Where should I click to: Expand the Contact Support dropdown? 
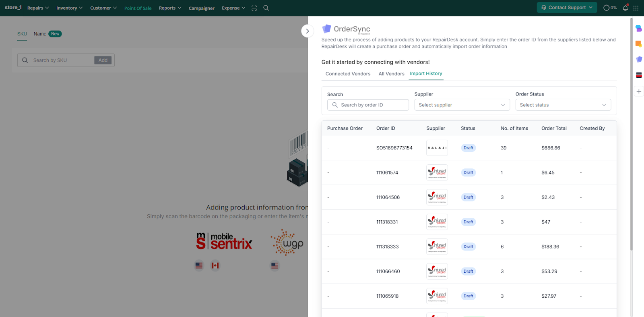[x=566, y=8]
